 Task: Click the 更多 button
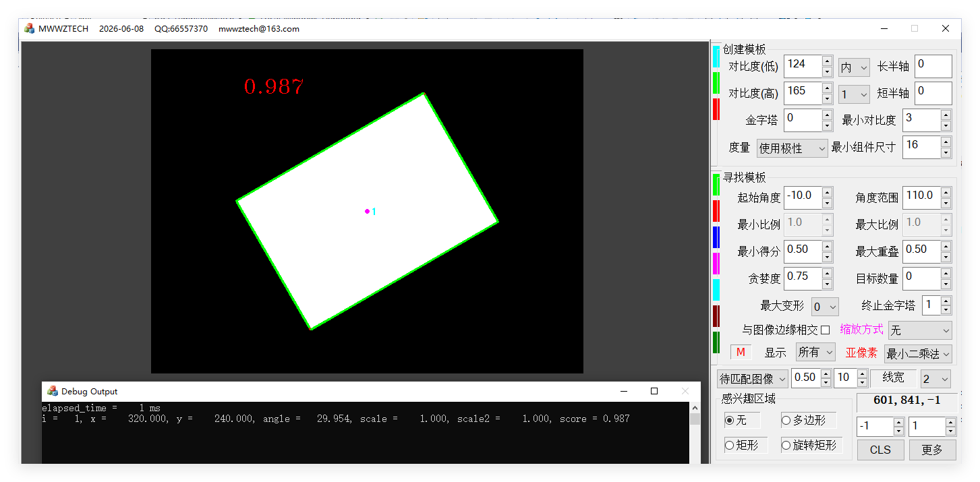tap(932, 450)
